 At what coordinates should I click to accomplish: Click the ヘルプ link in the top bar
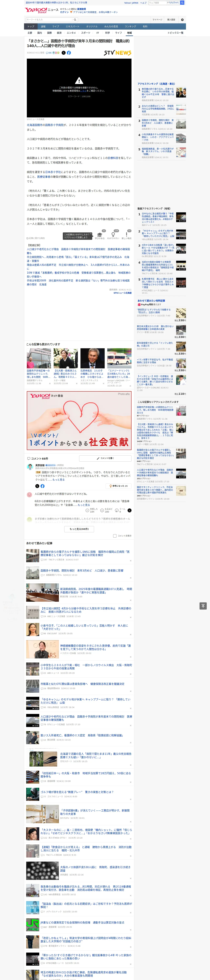143,3
